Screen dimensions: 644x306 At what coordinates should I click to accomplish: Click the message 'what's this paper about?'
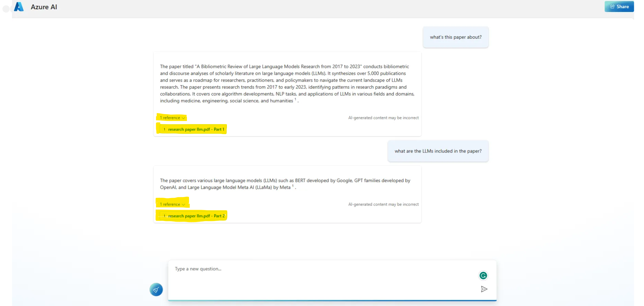[x=456, y=37]
